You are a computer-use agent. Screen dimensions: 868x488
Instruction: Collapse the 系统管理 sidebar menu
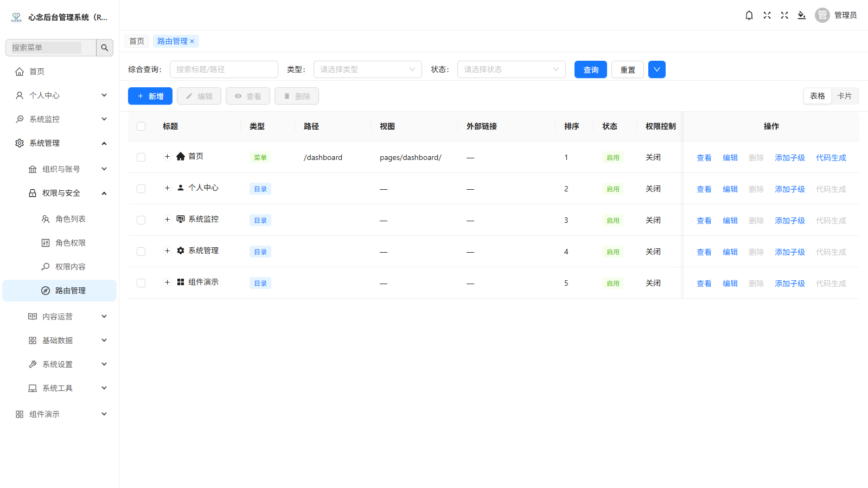60,143
